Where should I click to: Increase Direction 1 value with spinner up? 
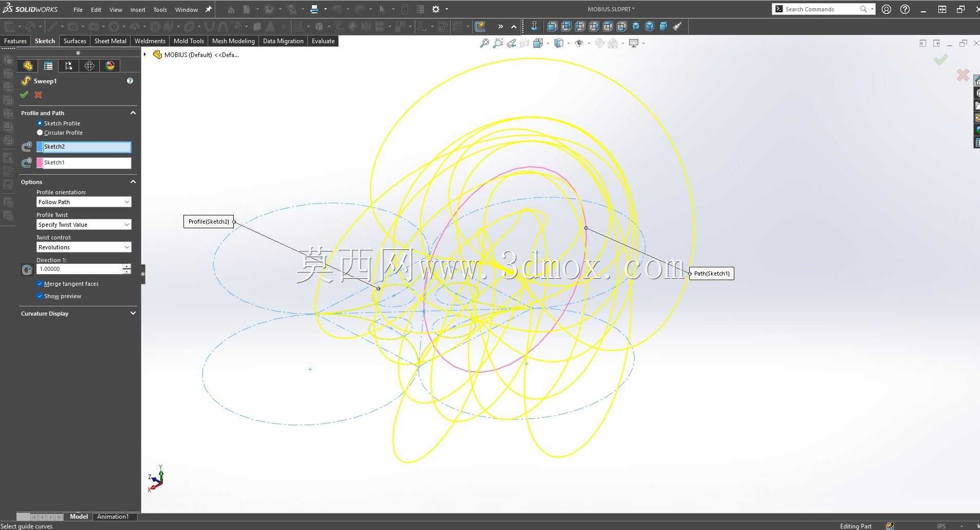coord(126,266)
